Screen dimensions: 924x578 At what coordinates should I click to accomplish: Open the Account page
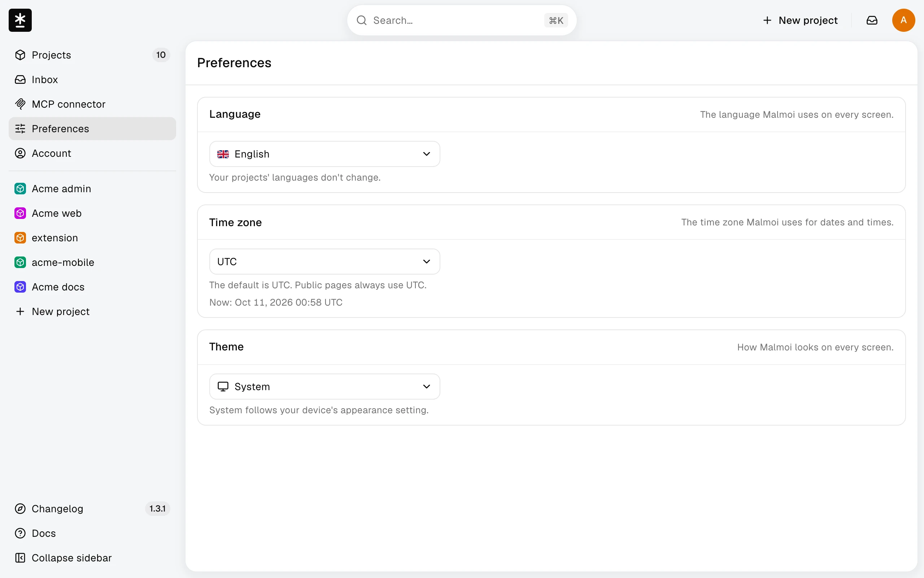click(x=92, y=153)
